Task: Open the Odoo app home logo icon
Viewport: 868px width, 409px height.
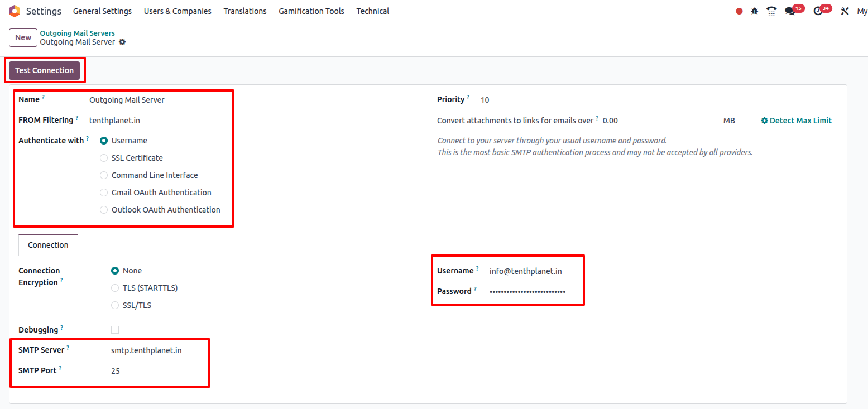Action: 14,11
